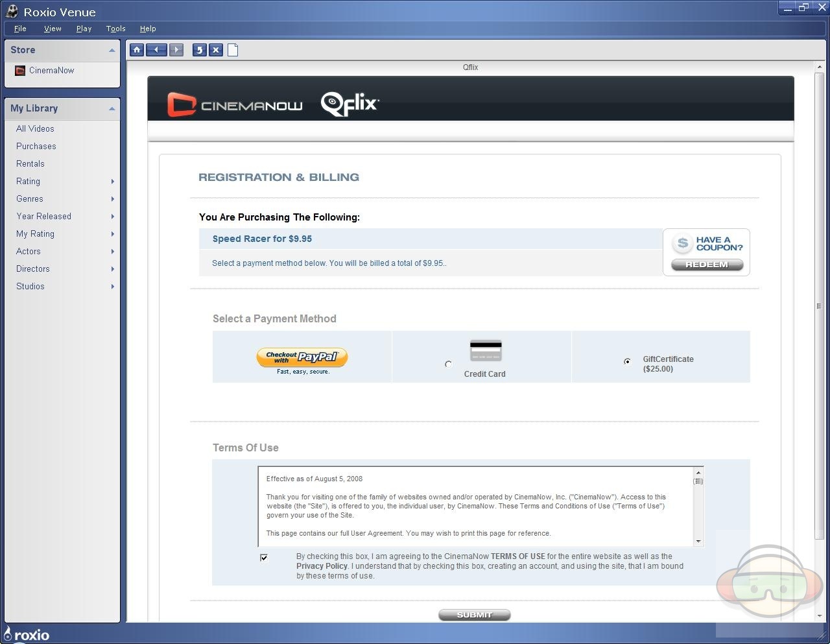Go back with the left arrow button
This screenshot has width=830, height=644.
pyautogui.click(x=156, y=50)
